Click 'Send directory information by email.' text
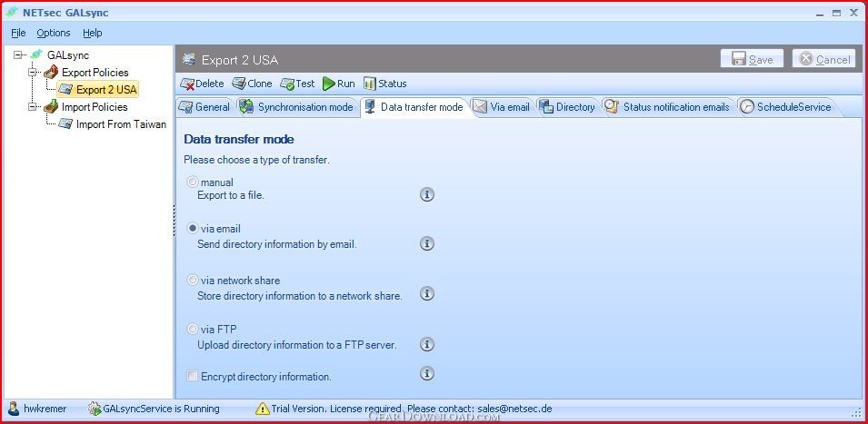The width and height of the screenshot is (868, 424). coord(277,244)
